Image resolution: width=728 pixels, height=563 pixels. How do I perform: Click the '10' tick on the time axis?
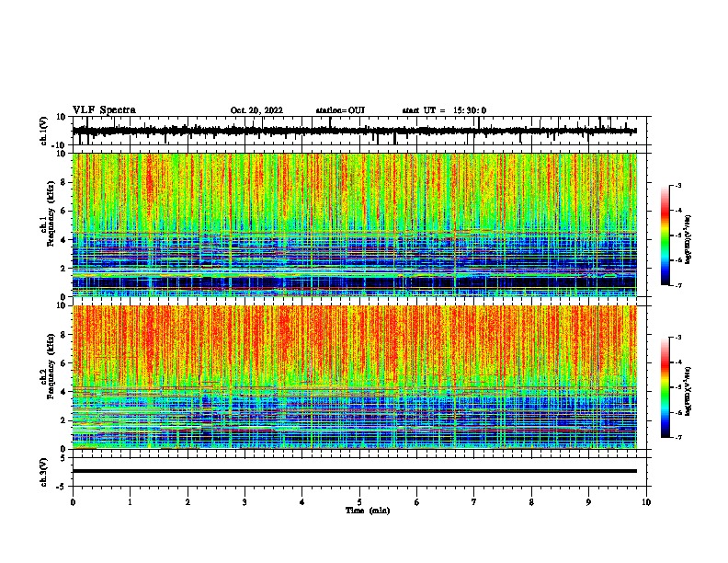(x=646, y=502)
